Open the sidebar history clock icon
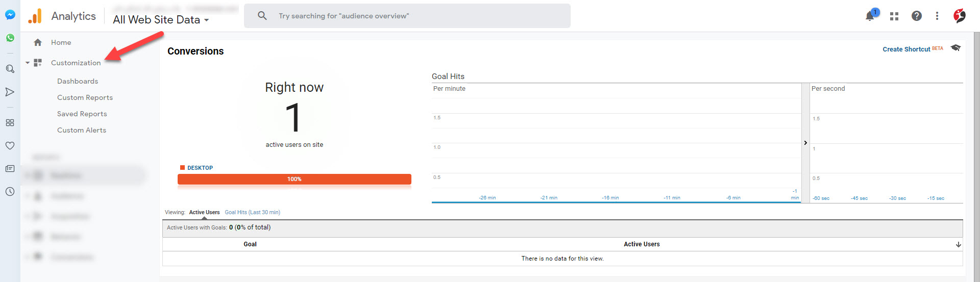The width and height of the screenshot is (980, 282). 10,192
